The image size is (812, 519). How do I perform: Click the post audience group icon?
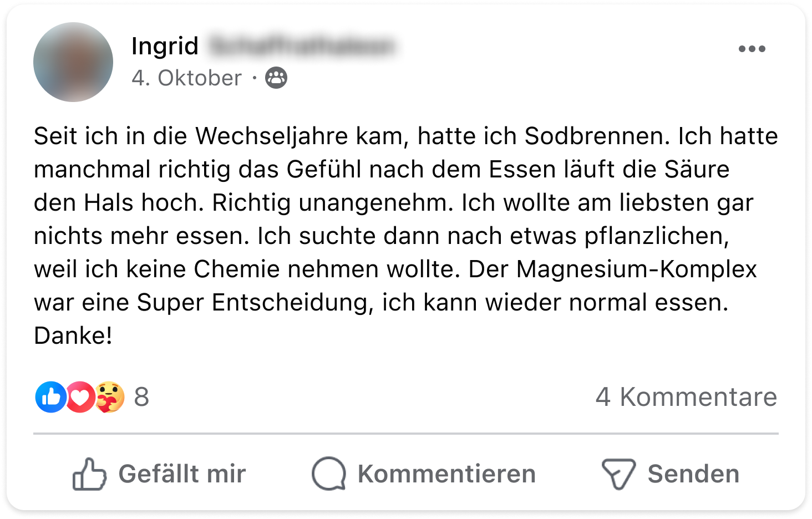pyautogui.click(x=276, y=78)
